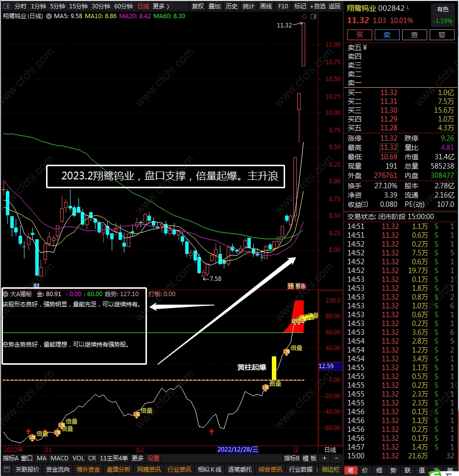
Task: Select the 价 tab in right panel
Action: [x=365, y=470]
